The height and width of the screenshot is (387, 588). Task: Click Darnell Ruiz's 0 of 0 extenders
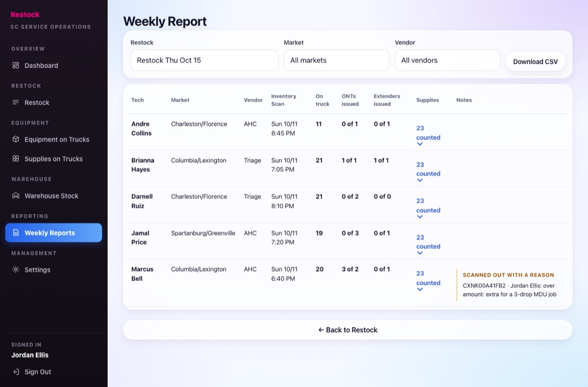tap(382, 196)
